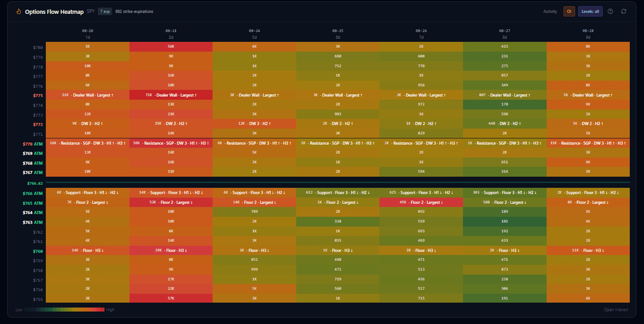The height and width of the screenshot is (324, 644).
Task: Click the 170 heatmap cell
Action: click(504, 105)
